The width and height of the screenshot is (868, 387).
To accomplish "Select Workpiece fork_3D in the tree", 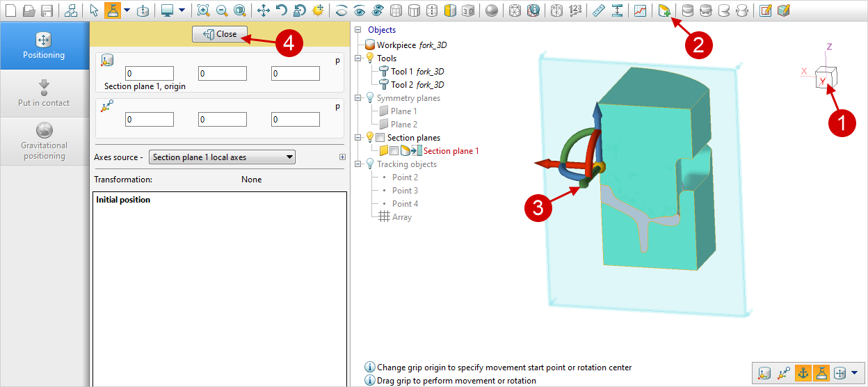I will [411, 45].
